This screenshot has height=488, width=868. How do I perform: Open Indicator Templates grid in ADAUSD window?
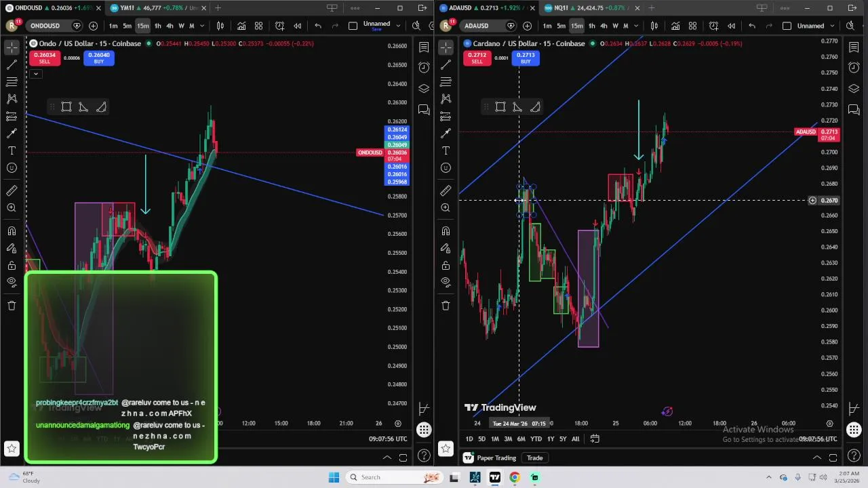tap(692, 26)
